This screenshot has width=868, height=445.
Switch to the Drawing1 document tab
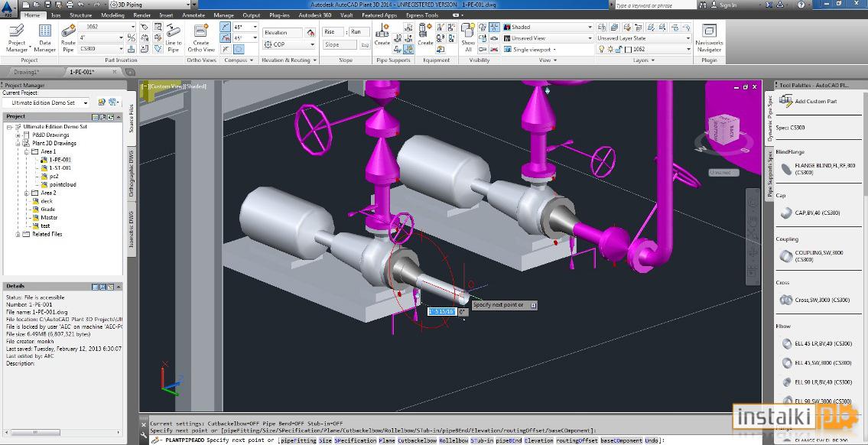tap(27, 72)
